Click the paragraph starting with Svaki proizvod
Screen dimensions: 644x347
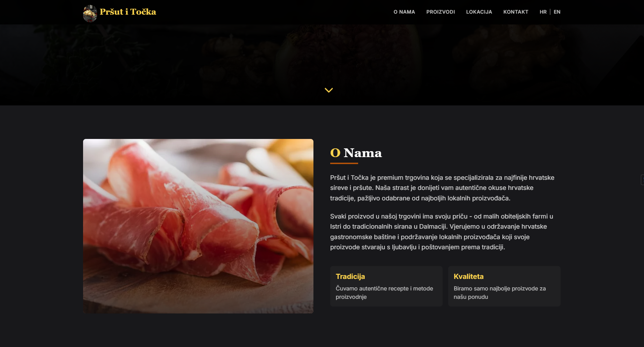coord(442,232)
